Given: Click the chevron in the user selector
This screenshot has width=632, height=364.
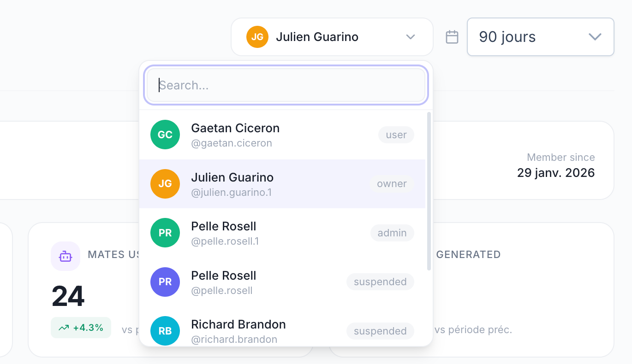Looking at the screenshot, I should [411, 37].
